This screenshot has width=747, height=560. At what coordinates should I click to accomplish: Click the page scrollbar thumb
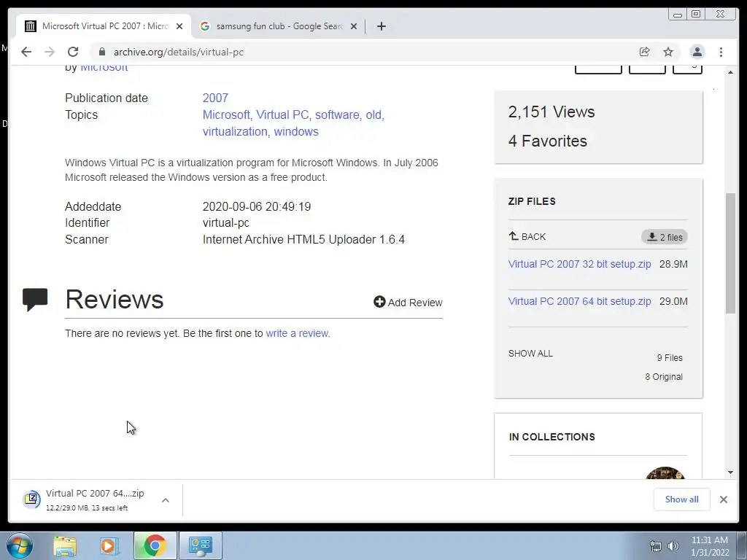pos(730,253)
